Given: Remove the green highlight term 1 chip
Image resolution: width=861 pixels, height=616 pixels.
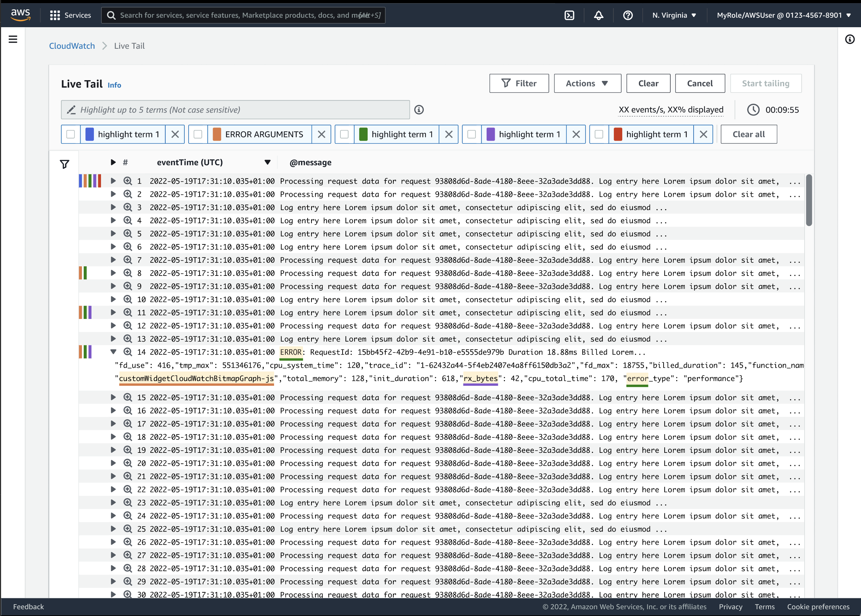Looking at the screenshot, I should point(449,134).
